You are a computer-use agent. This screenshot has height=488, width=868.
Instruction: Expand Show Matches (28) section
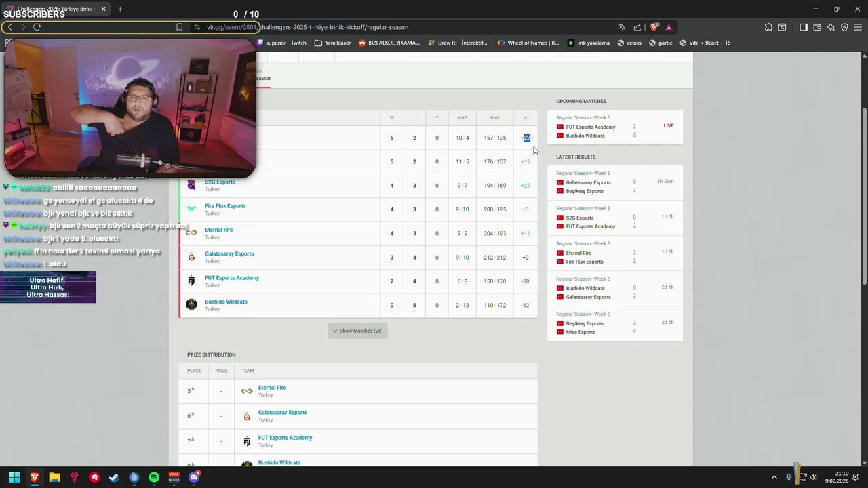(357, 331)
